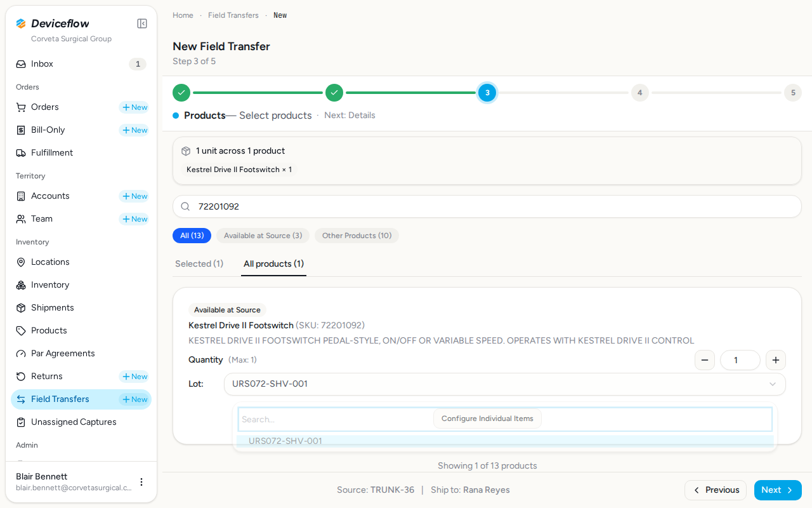Collapse the sidebar panel icon
This screenshot has height=508, width=812.
coord(142,23)
